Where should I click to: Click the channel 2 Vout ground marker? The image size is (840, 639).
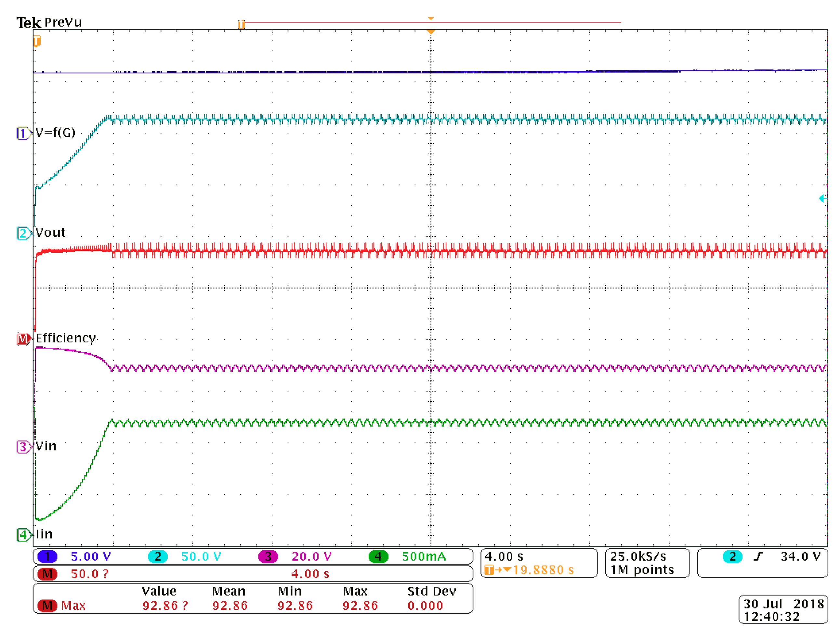[x=23, y=233]
